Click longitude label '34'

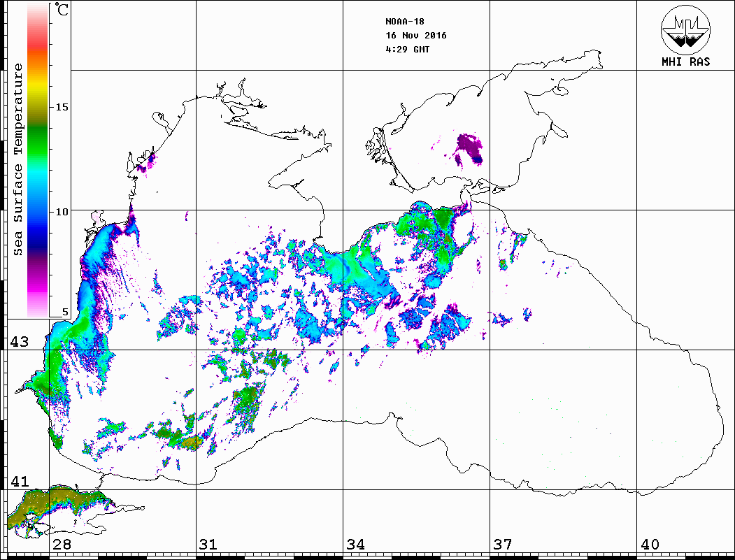tap(355, 545)
